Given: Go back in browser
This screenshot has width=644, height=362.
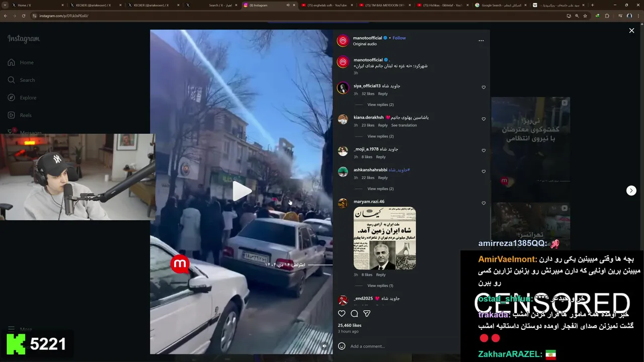Looking at the screenshot, I should pyautogui.click(x=6, y=16).
